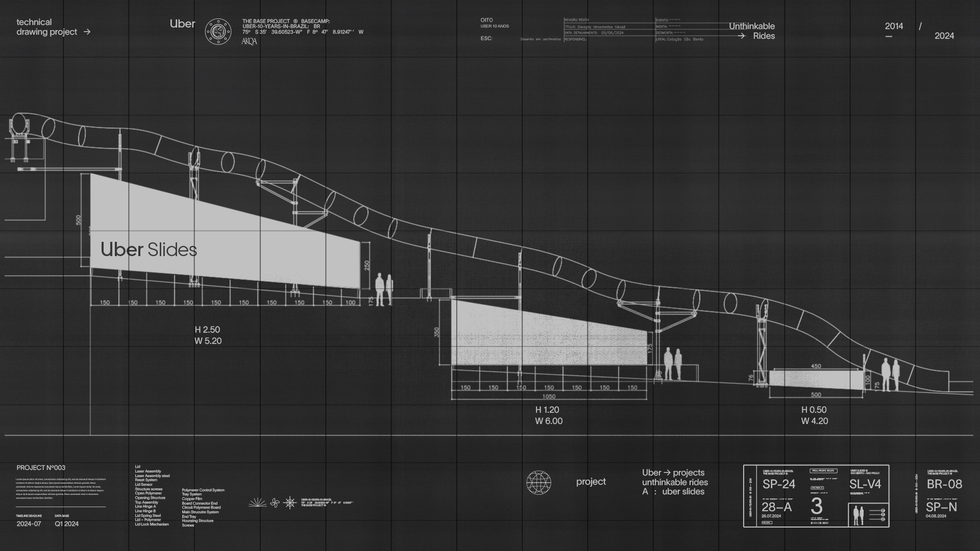980x551 pixels.
Task: Click the pinwheel propeller icon
Action: (x=275, y=503)
